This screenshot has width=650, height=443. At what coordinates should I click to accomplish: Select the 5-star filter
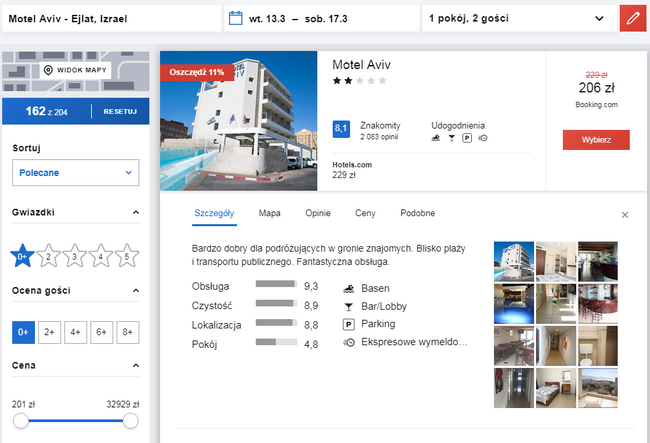pos(127,256)
